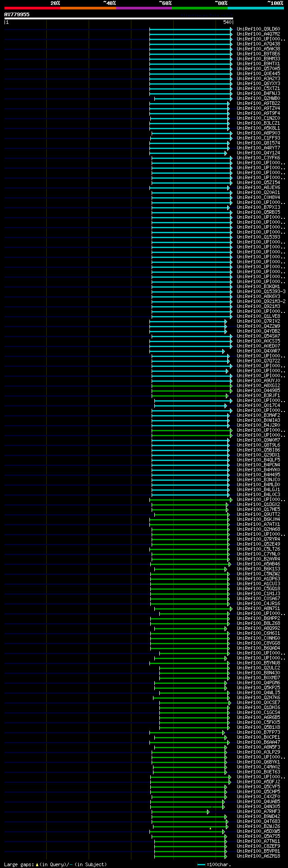Click label UniRef100_C0H8V4
The width and height of the screenshot is (288, 868).
click(x=258, y=198)
